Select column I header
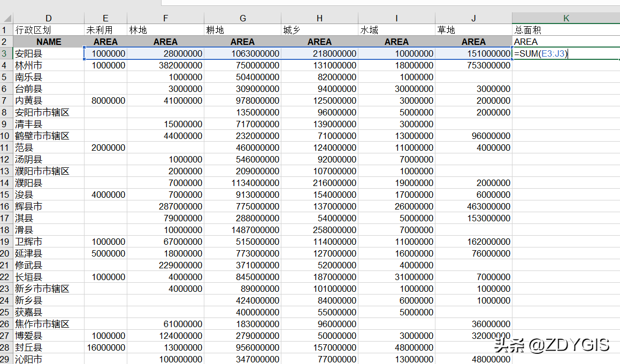This screenshot has height=364, width=620. point(396,18)
